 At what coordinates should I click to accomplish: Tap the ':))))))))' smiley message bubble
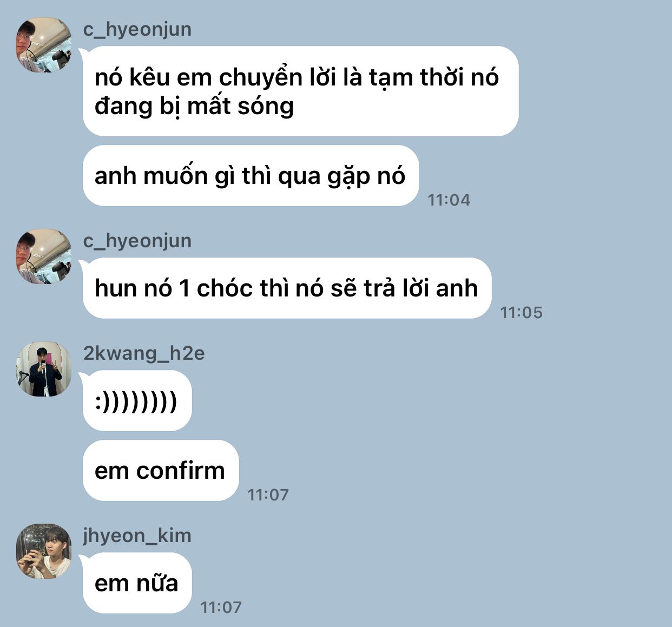coord(137,401)
